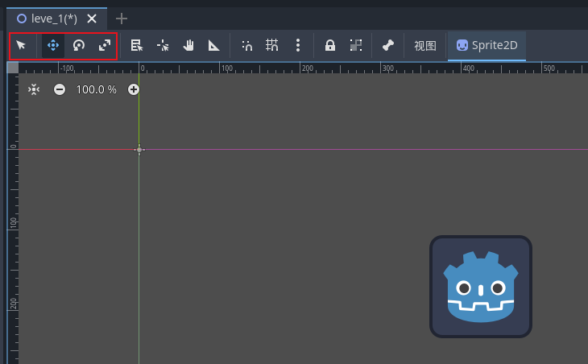Select the Godot icon sprite in viewport
The width and height of the screenshot is (588, 364).
coord(481,287)
